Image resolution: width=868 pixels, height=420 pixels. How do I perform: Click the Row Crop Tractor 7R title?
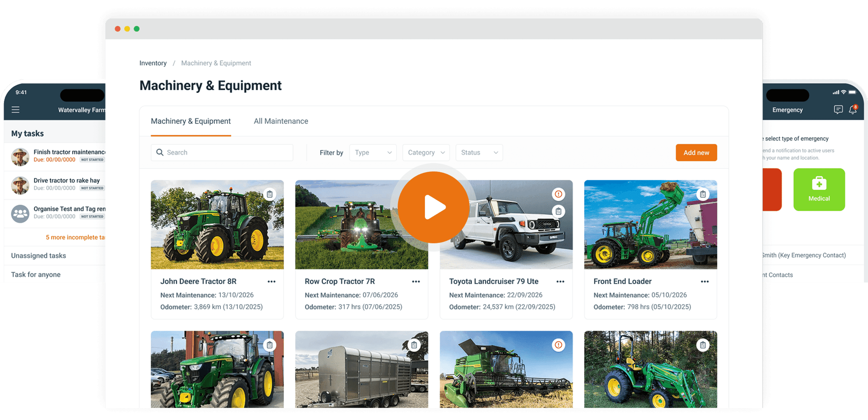[x=340, y=282]
